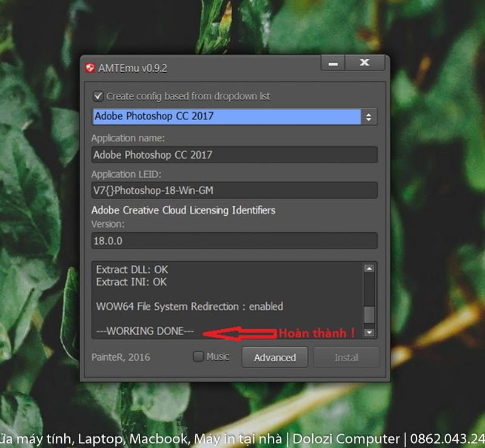The image size is (485, 448).
Task: Click the AMTEmu app icon in title bar
Action: pyautogui.click(x=90, y=68)
